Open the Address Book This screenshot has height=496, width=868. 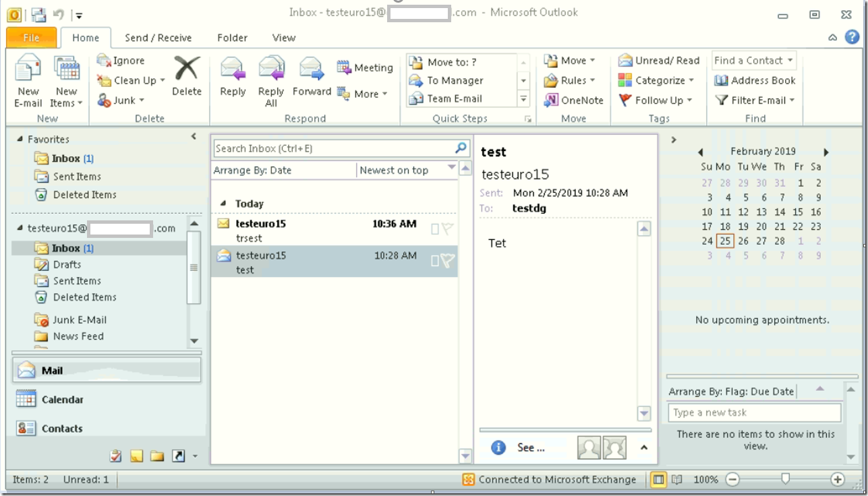tap(755, 80)
